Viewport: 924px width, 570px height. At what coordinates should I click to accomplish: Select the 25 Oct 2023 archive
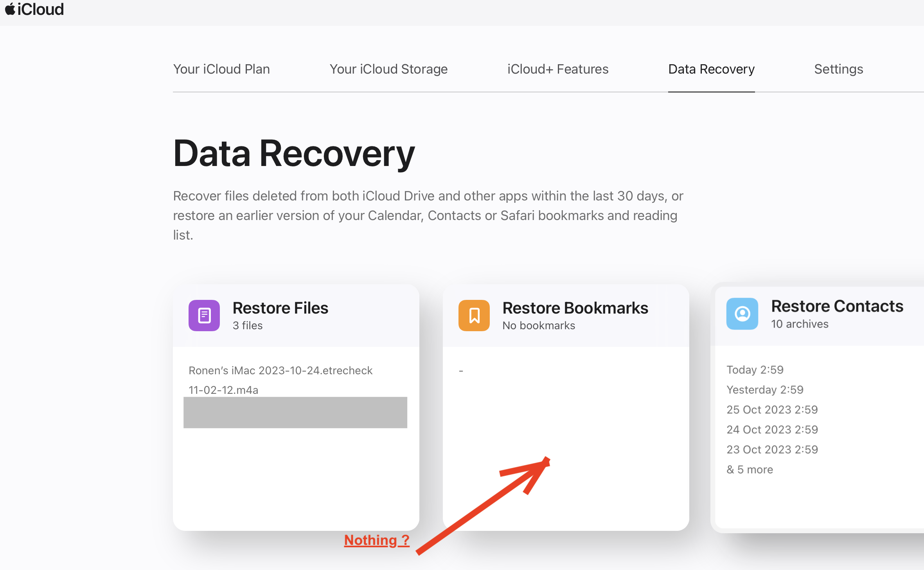(x=772, y=409)
